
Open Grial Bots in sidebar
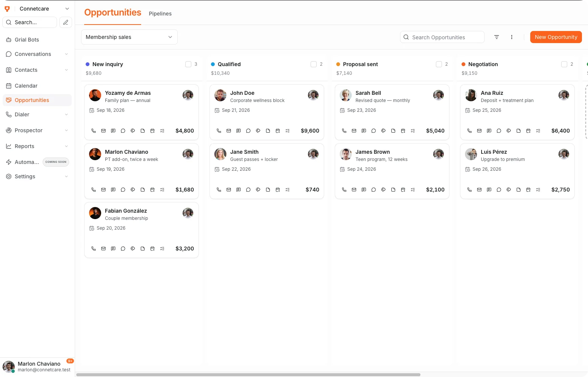[37, 40]
